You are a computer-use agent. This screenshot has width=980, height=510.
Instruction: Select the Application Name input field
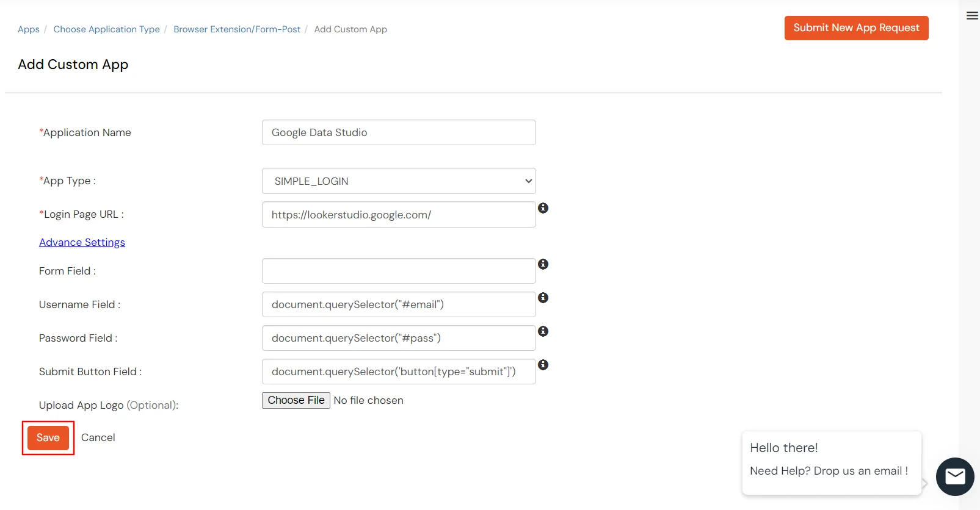click(398, 132)
